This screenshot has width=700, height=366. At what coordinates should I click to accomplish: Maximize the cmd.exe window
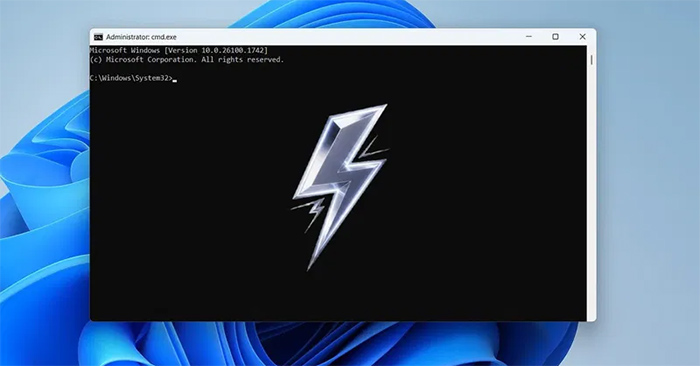555,37
